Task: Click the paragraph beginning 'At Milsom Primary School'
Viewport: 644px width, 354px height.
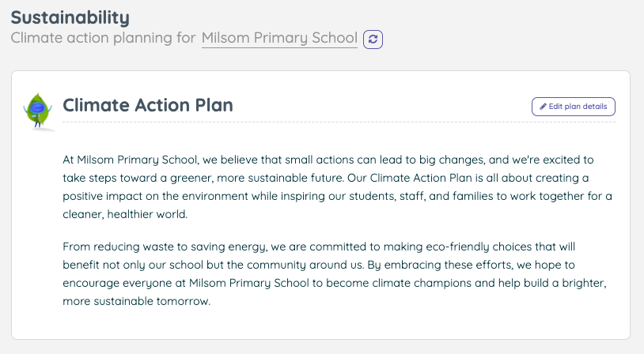Action: (x=337, y=186)
